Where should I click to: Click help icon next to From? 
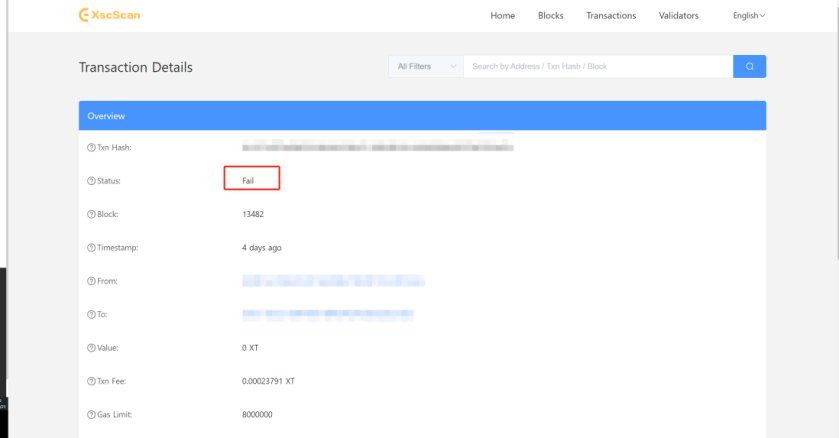tap(92, 281)
